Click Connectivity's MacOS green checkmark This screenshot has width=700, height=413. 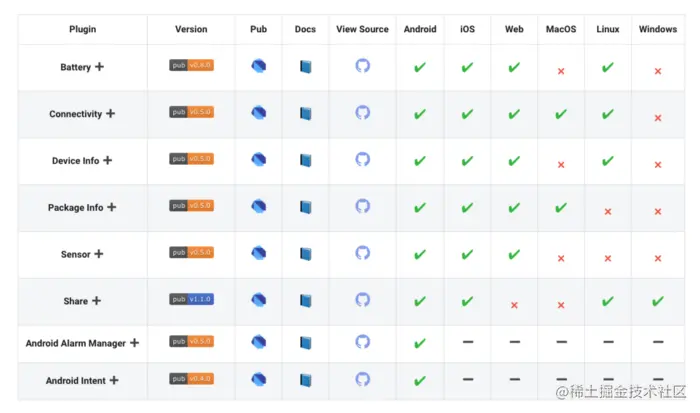pos(561,114)
